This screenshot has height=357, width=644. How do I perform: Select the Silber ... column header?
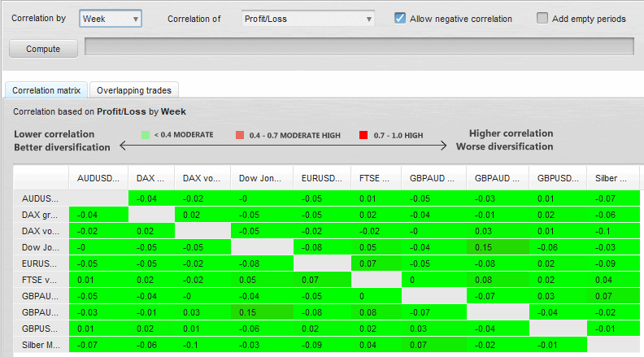613,178
